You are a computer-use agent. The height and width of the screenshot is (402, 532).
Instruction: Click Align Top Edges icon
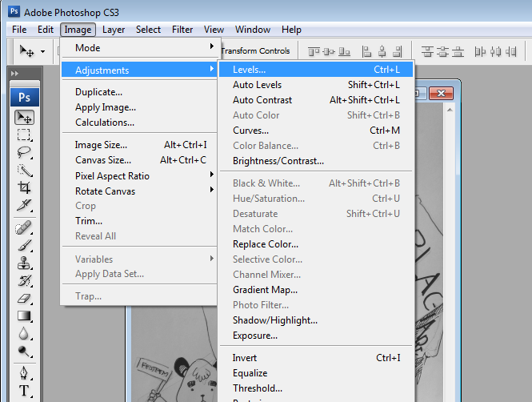(314, 51)
